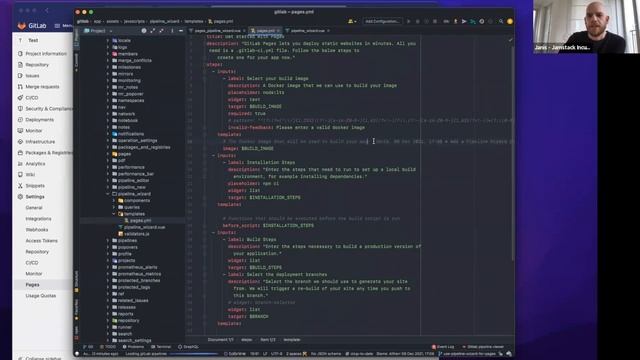Image resolution: width=640 pixels, height=360 pixels.
Task: Collapse the templates folder
Action: tap(114, 214)
